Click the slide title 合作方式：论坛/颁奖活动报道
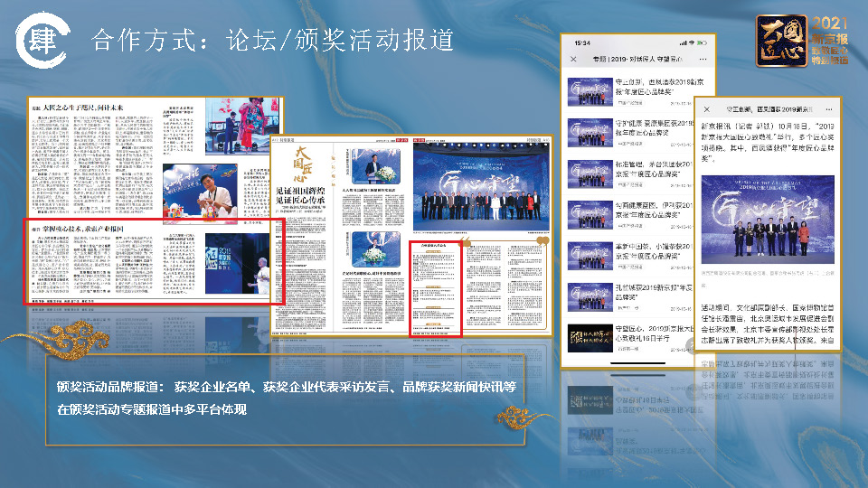The width and height of the screenshot is (868, 488). (272, 40)
